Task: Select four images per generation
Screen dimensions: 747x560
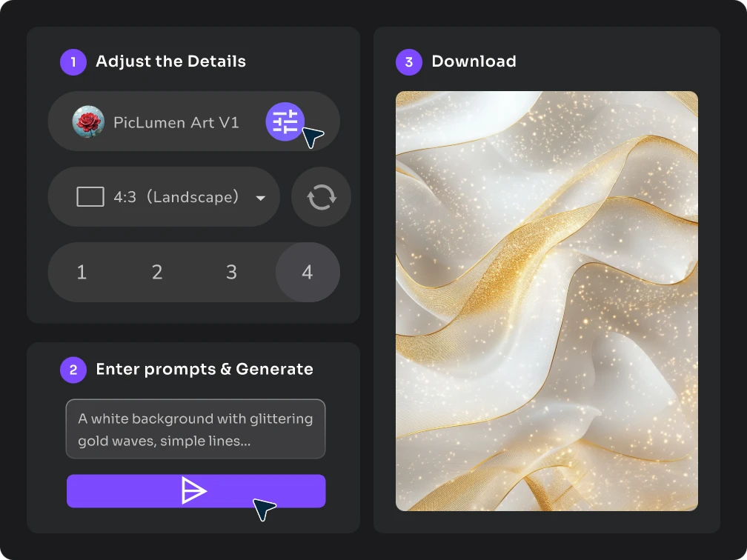Action: coord(308,272)
